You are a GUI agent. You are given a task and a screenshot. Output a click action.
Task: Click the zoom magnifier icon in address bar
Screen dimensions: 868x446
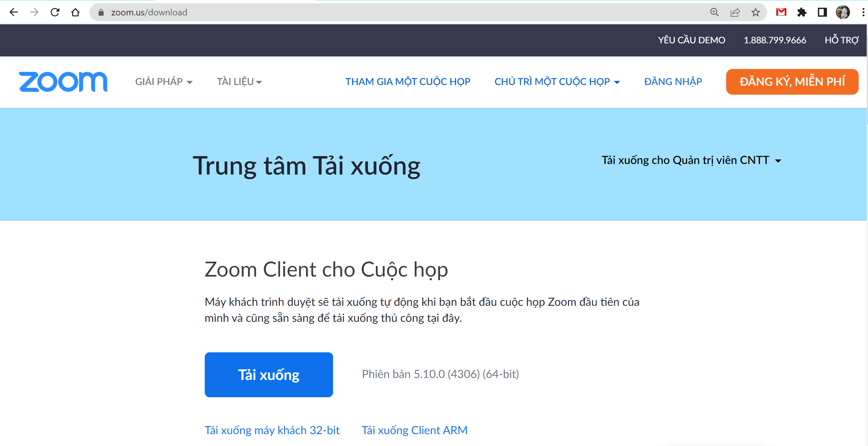(x=714, y=13)
